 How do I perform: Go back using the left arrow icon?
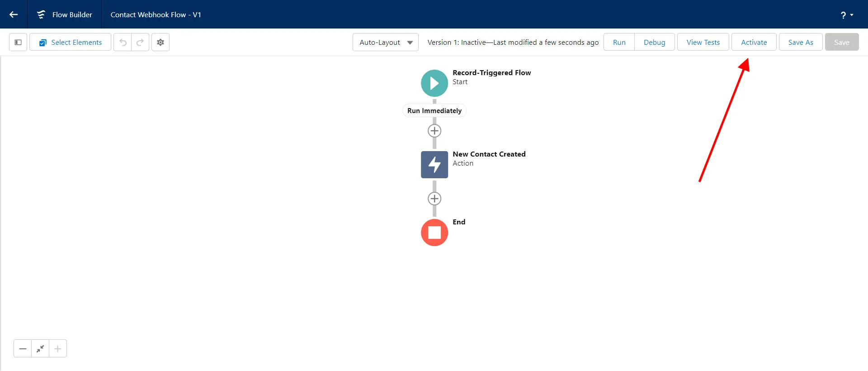pos(14,14)
